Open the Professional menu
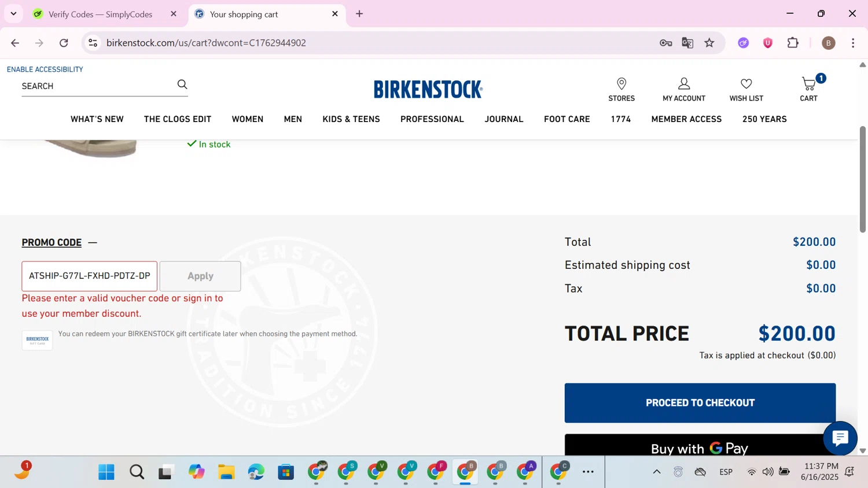This screenshot has height=488, width=868. tap(432, 119)
